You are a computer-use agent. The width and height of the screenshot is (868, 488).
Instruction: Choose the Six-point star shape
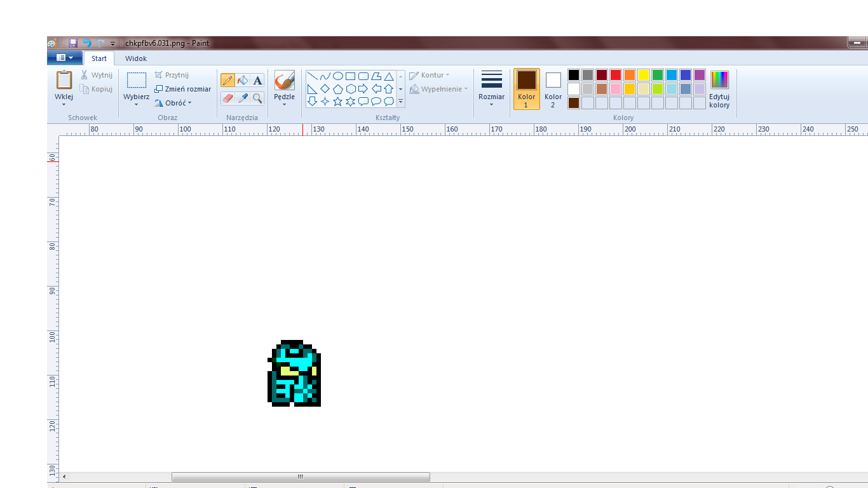pyautogui.click(x=351, y=101)
